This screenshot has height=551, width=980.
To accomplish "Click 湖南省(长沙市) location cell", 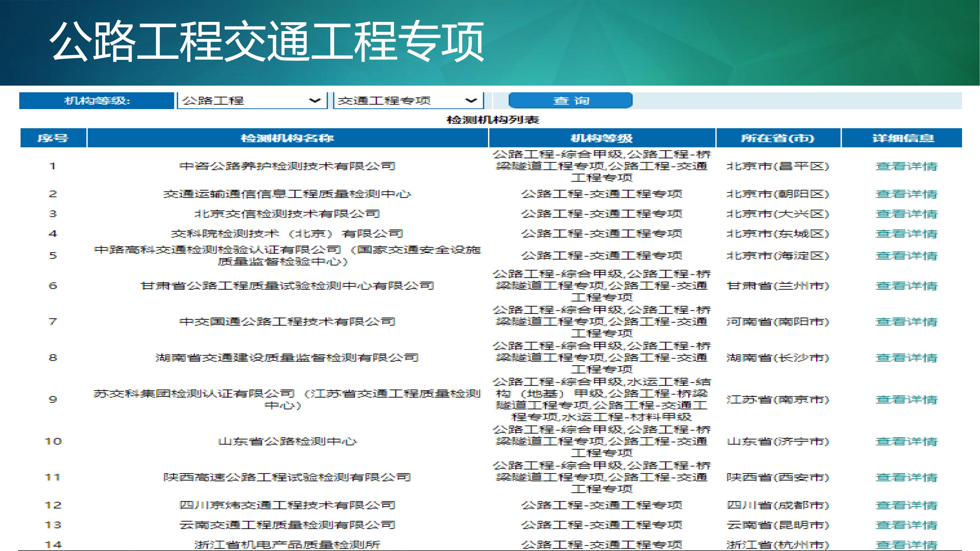I will [x=777, y=357].
